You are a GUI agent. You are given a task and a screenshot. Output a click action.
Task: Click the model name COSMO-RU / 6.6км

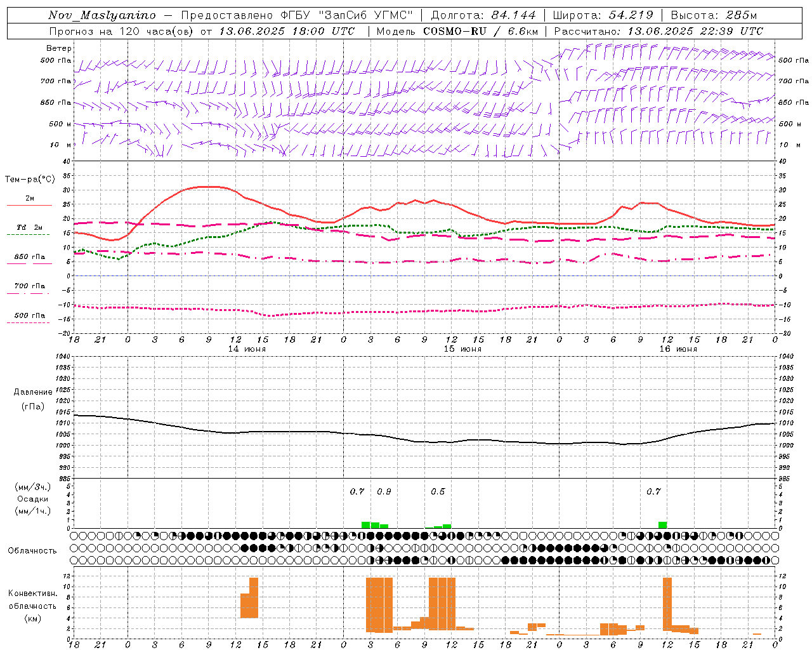(x=481, y=31)
